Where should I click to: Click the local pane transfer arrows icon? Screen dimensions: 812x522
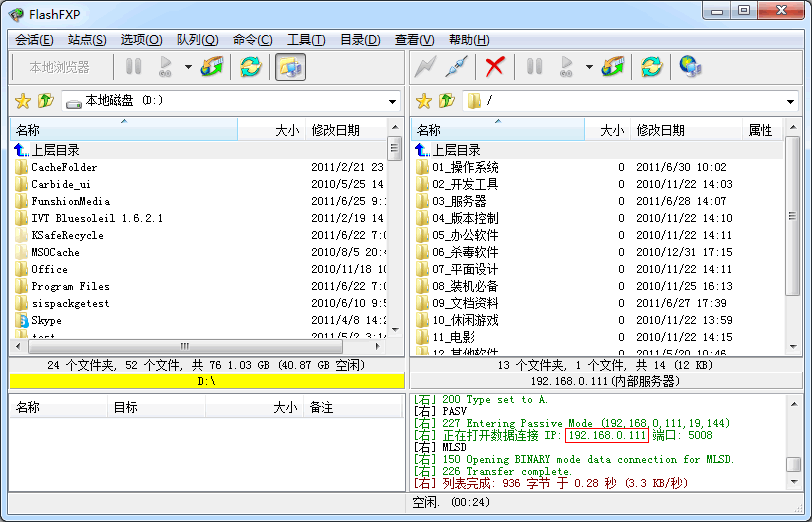212,67
